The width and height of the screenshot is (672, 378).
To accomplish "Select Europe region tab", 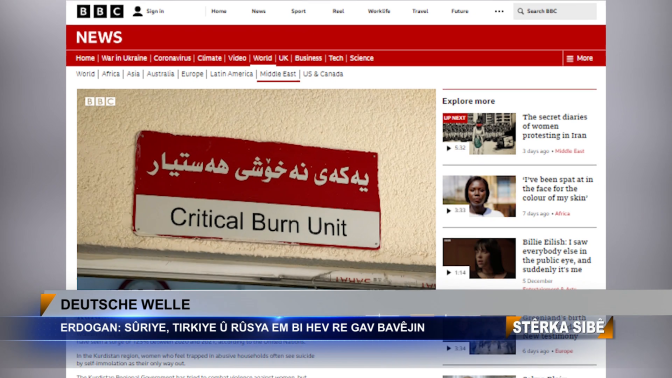I will [192, 74].
